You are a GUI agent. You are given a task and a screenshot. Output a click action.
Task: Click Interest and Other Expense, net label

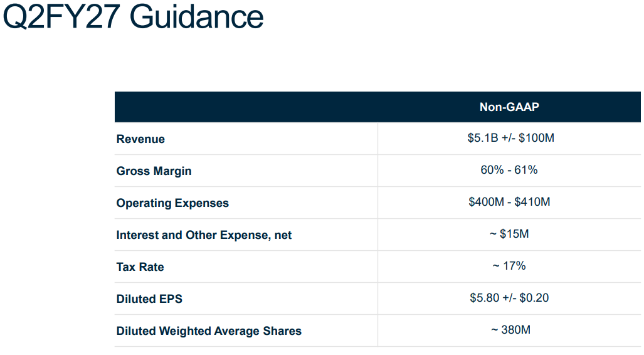coord(204,235)
